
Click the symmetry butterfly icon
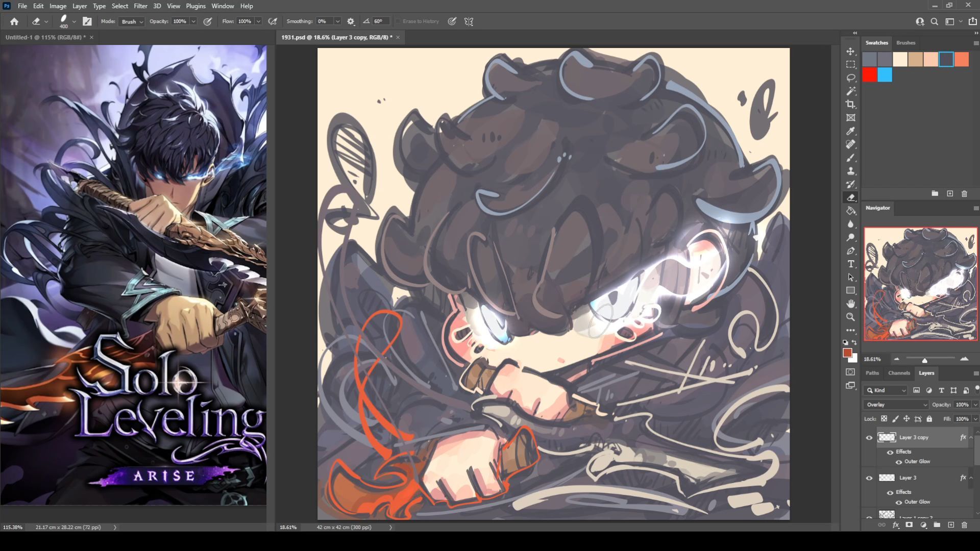(469, 21)
